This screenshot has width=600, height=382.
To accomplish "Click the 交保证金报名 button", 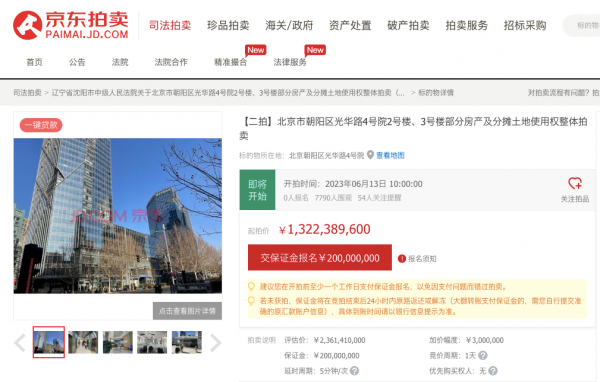I will pos(320,258).
